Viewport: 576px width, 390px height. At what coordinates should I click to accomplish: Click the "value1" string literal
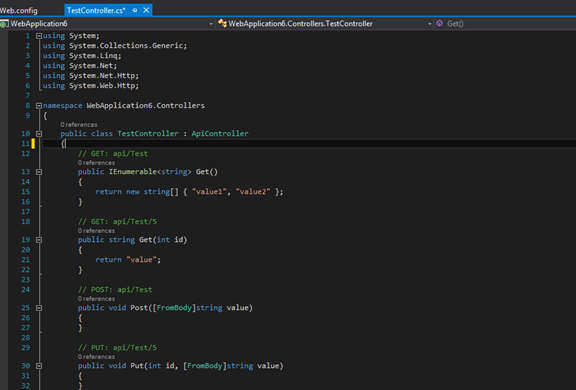[x=209, y=192]
